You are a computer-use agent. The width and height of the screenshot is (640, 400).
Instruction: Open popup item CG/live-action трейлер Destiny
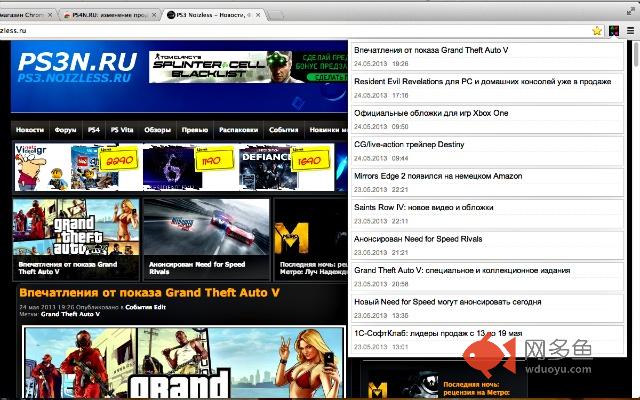click(487, 150)
